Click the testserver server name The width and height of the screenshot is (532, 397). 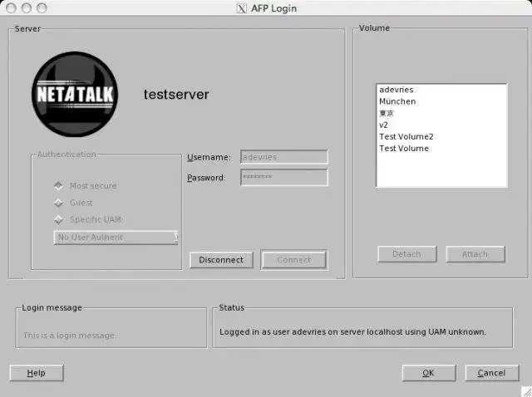pyautogui.click(x=176, y=94)
